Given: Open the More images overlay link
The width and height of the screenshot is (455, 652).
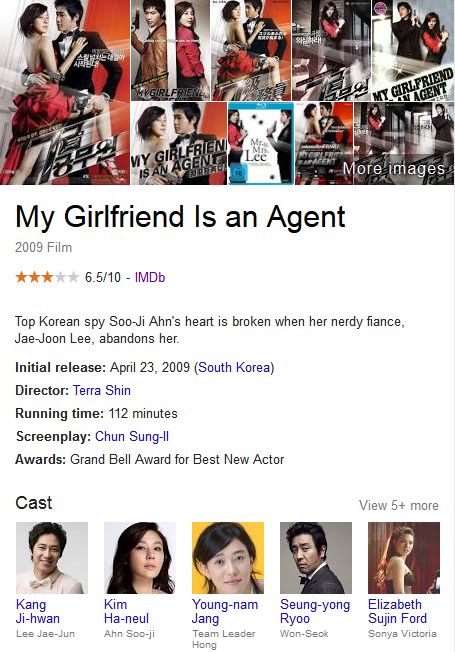Looking at the screenshot, I should 393,169.
